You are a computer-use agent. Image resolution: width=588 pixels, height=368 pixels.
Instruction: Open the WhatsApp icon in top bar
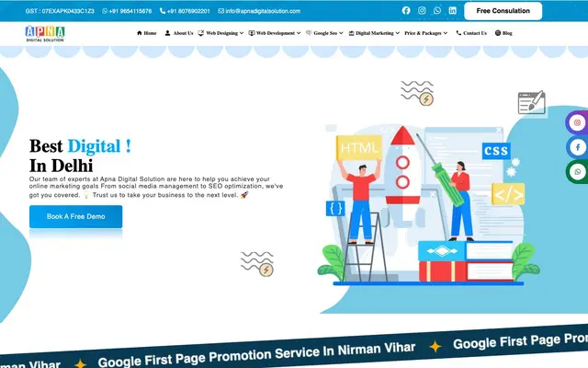[437, 10]
